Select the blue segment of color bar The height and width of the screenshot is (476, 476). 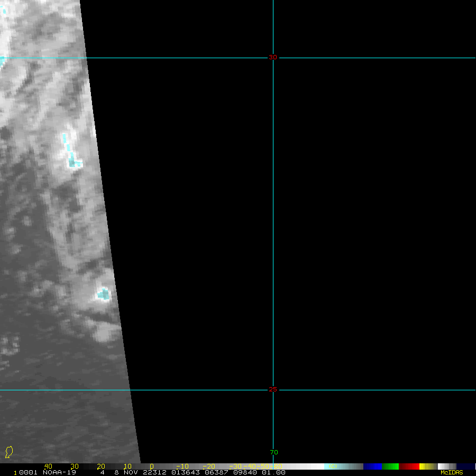point(372,466)
